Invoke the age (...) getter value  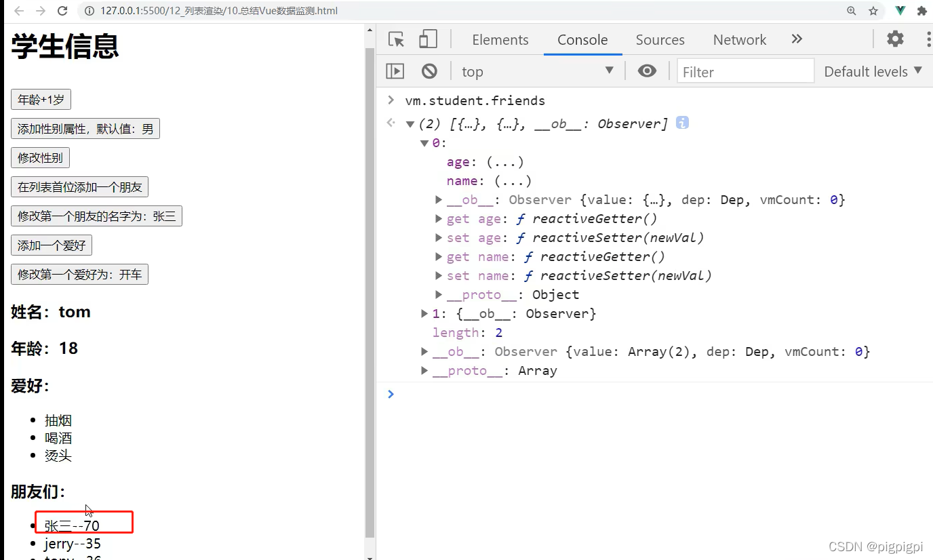pos(505,162)
